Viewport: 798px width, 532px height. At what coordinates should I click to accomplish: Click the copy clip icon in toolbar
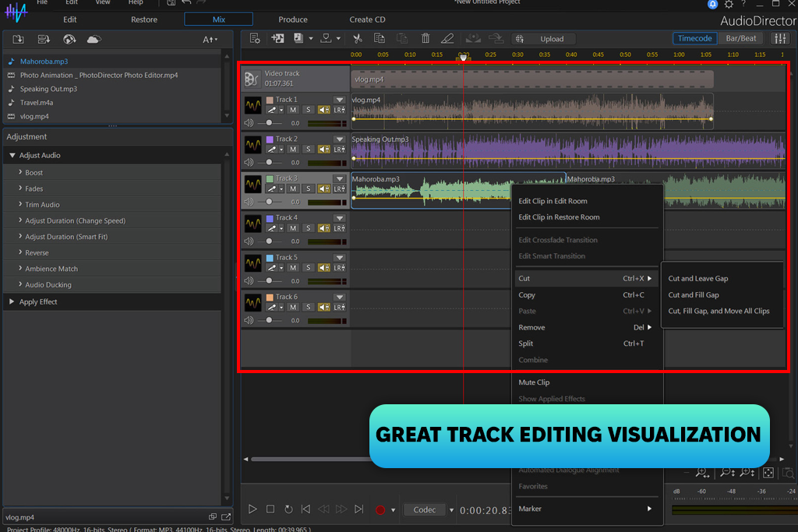[x=380, y=38]
